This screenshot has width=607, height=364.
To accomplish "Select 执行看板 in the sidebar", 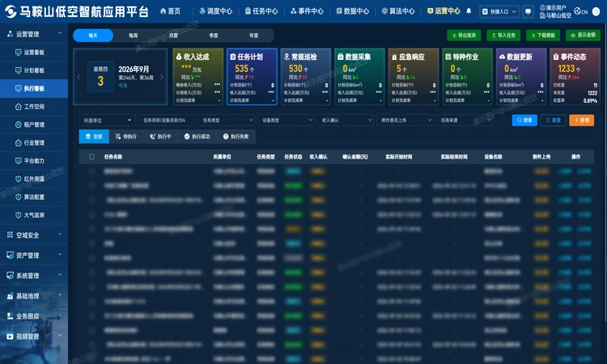I will coord(34,89).
